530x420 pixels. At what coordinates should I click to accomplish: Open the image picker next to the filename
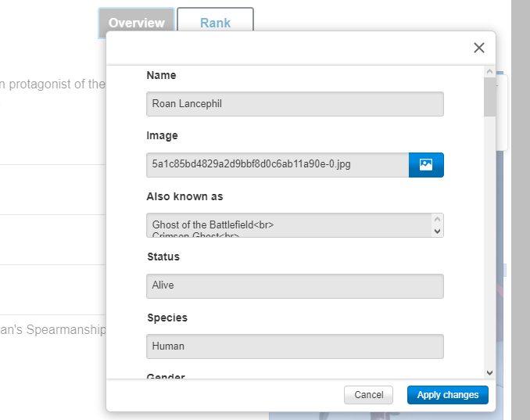tap(426, 165)
